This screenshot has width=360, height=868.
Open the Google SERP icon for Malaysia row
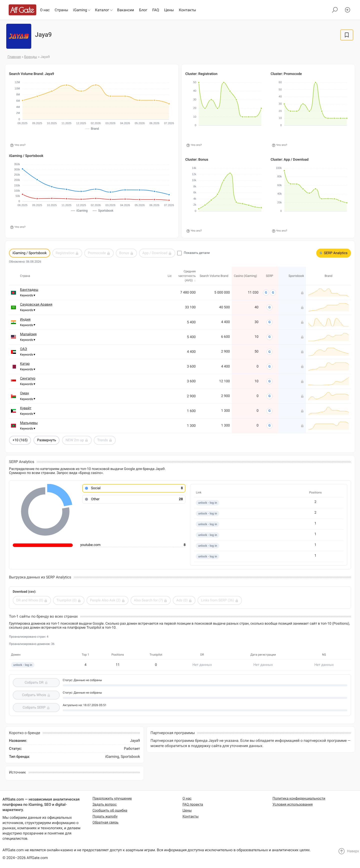(x=269, y=337)
